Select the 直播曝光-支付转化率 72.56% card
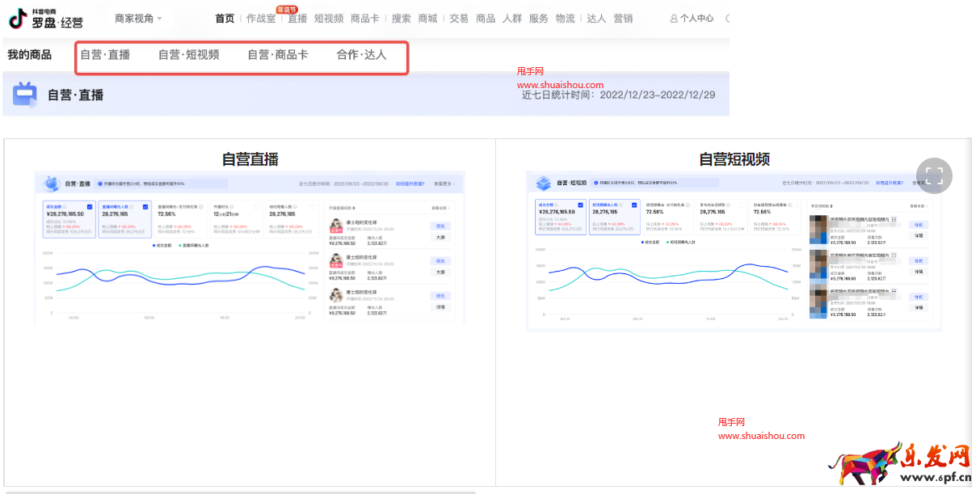980x494 pixels. coord(181,220)
